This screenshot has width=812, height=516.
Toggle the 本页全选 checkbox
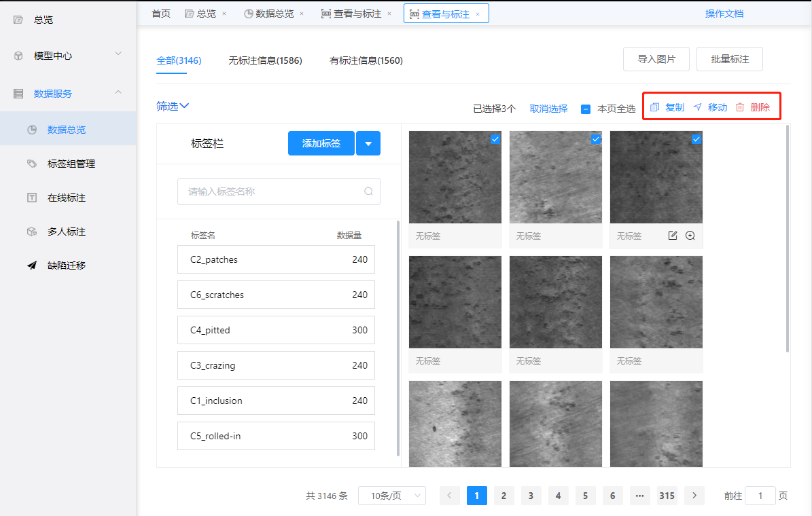pos(586,109)
